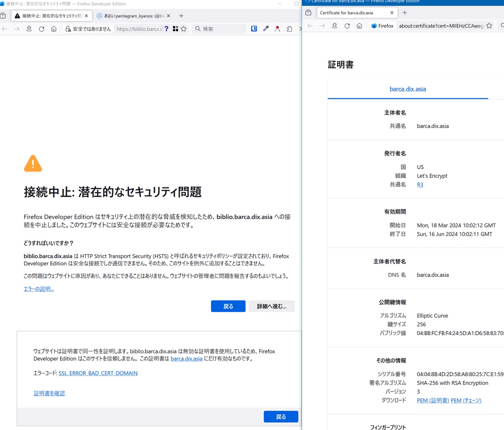
Task: Open Firefox View in the certificate window
Action: point(308,13)
